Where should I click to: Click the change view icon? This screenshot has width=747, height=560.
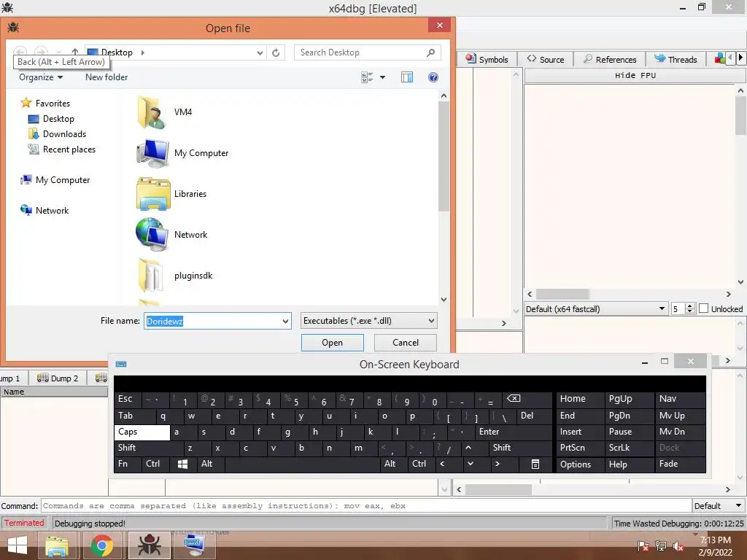(x=367, y=77)
